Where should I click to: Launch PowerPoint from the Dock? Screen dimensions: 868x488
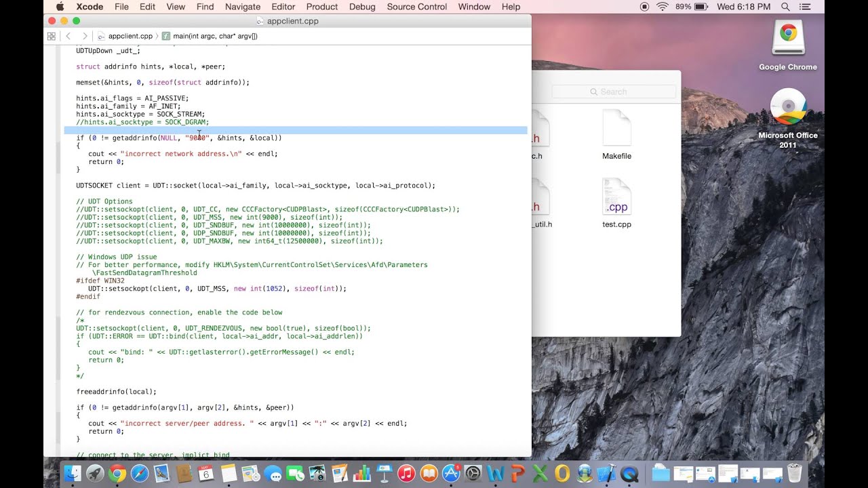pos(518,473)
